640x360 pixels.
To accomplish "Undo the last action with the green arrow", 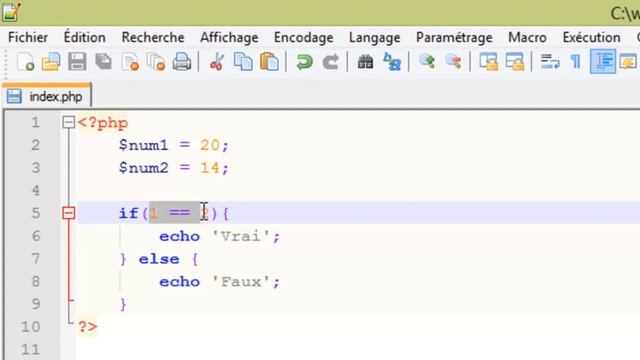I will pyautogui.click(x=304, y=62).
